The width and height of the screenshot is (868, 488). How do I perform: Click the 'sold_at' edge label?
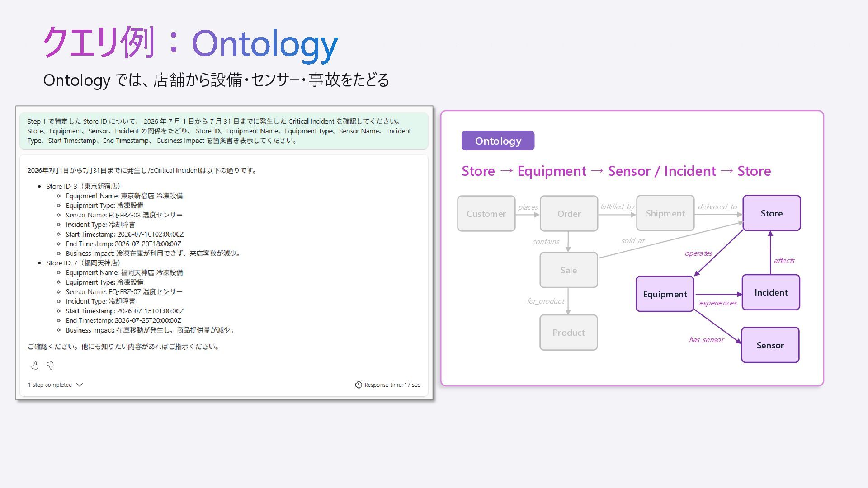pyautogui.click(x=632, y=240)
